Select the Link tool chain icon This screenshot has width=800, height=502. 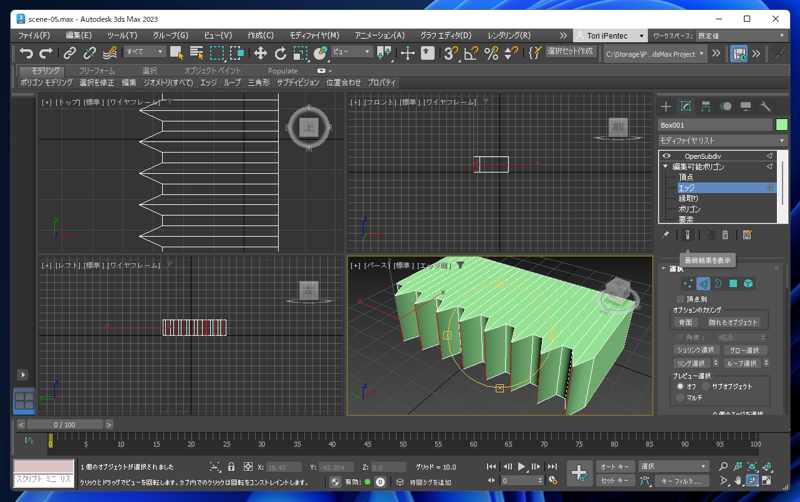(69, 53)
